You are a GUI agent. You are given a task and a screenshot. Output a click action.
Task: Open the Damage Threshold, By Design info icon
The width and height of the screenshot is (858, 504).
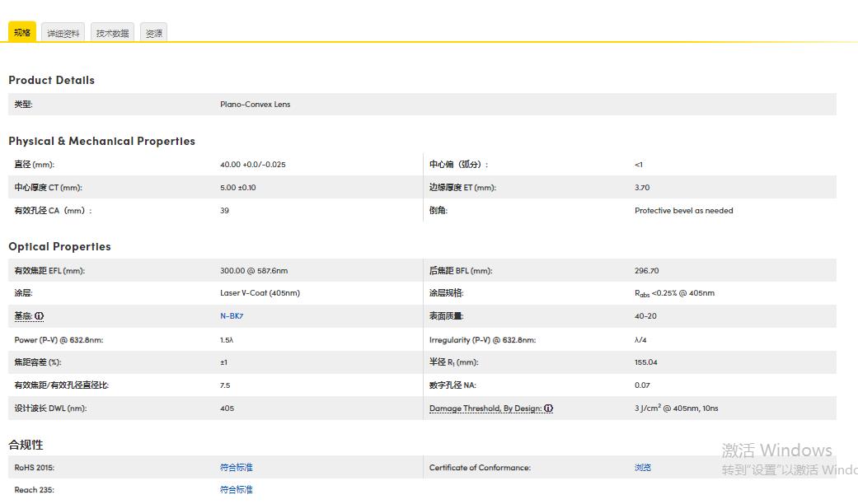[548, 408]
